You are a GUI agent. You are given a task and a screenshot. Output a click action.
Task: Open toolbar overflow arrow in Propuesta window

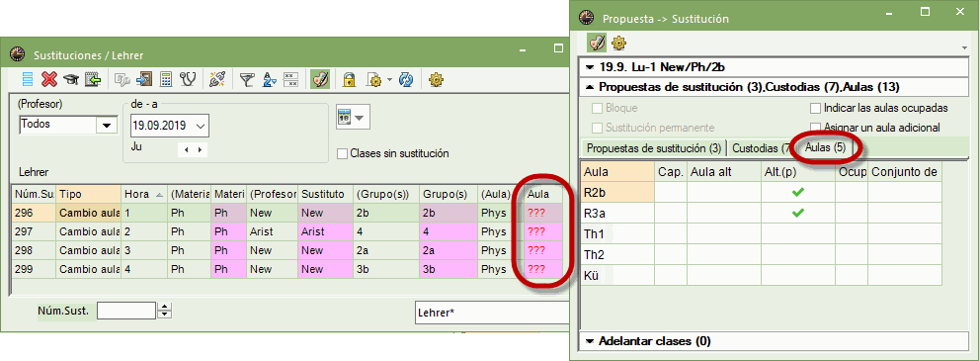tap(965, 48)
